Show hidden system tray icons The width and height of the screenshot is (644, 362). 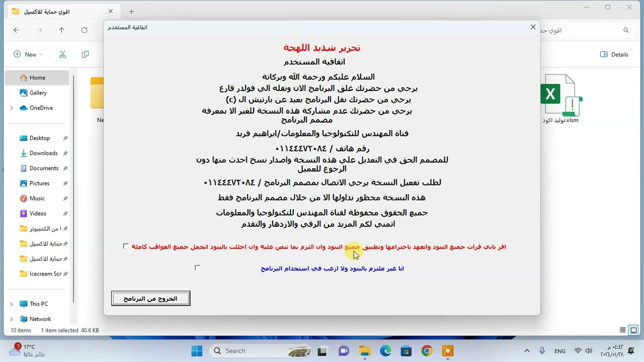[527, 351]
